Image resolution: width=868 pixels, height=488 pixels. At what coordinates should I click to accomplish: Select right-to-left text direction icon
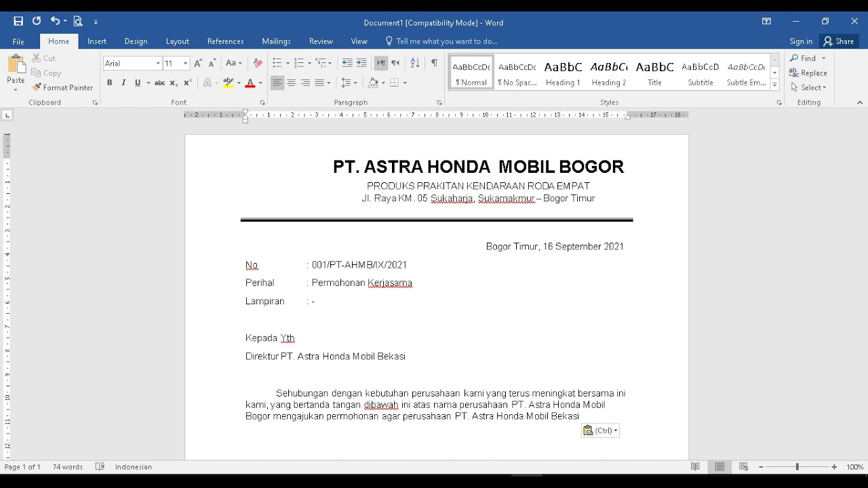(395, 63)
